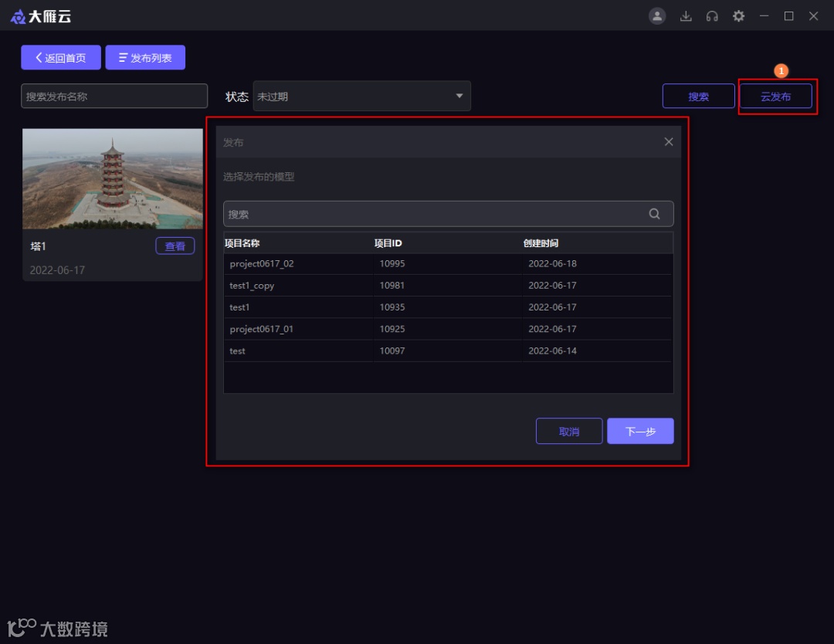Go back with 返回首页 button
Screen dimensions: 834x644
(x=61, y=57)
